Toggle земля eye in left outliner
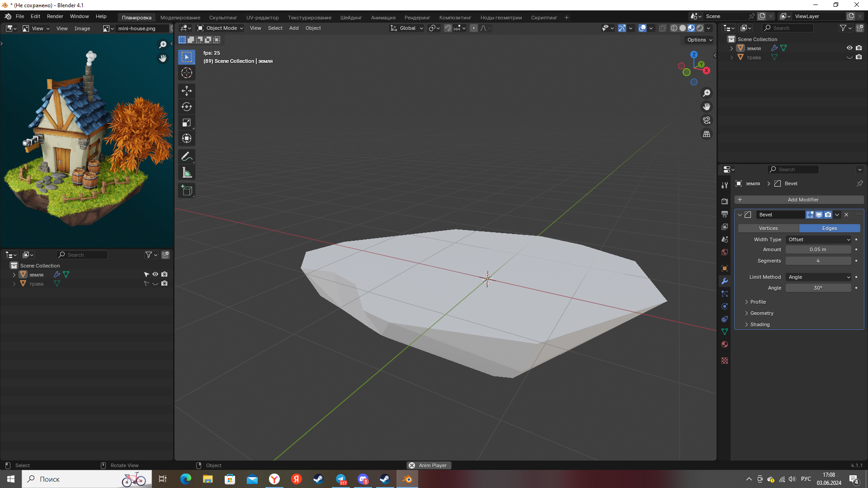 tap(155, 274)
